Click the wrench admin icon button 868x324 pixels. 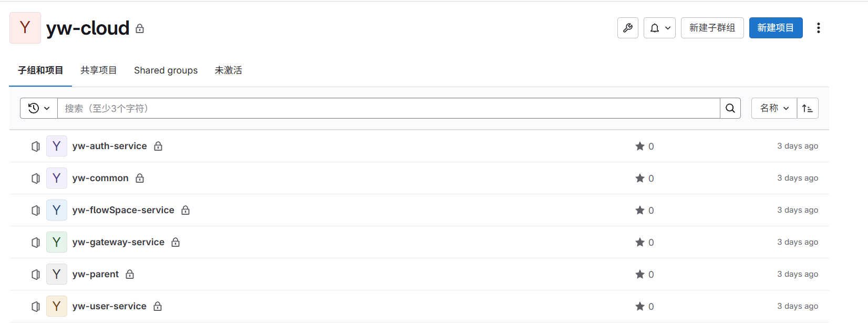[x=628, y=28]
